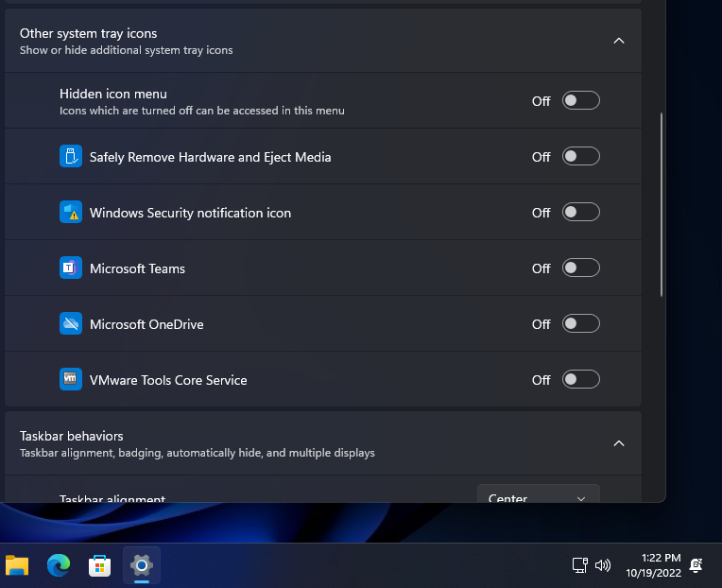Click the Taskbar alignment, badging description text
This screenshot has width=722, height=588.
coord(198,453)
